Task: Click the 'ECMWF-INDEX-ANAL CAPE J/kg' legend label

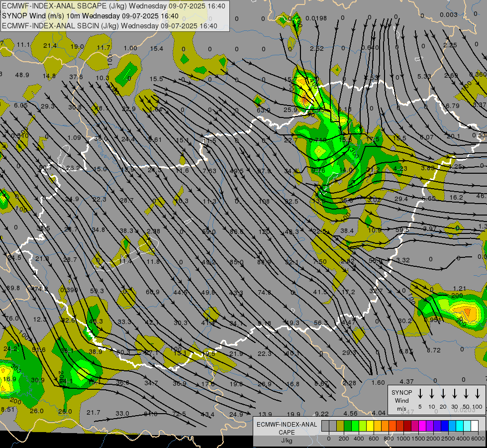Action: click(287, 432)
